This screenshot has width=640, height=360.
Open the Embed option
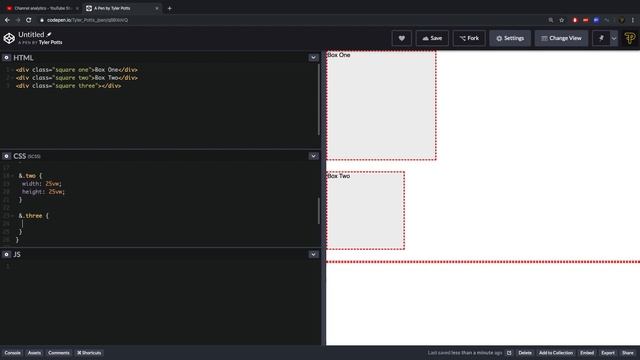587,353
